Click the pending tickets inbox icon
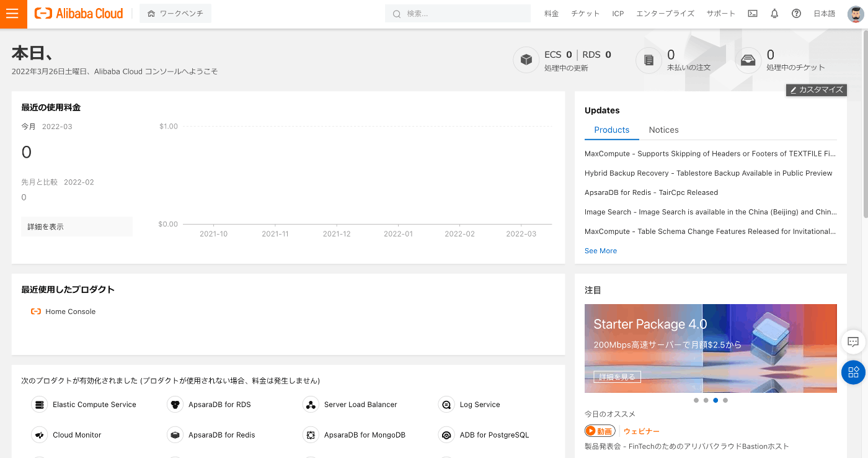Viewport: 868px width, 458px height. 748,60
